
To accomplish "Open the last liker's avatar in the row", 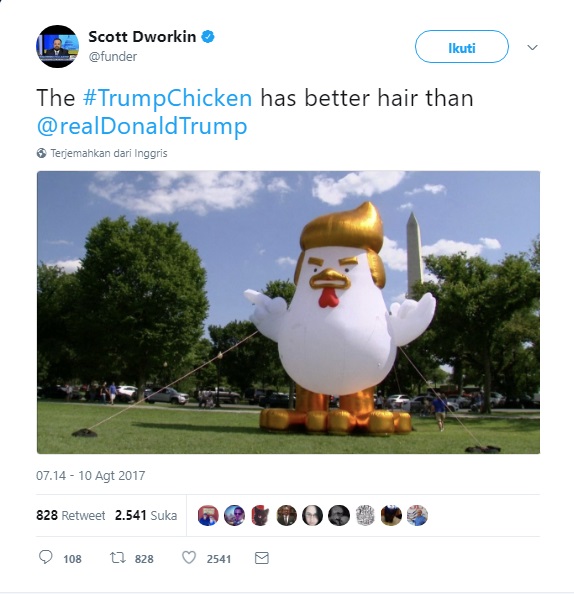I will 417,516.
